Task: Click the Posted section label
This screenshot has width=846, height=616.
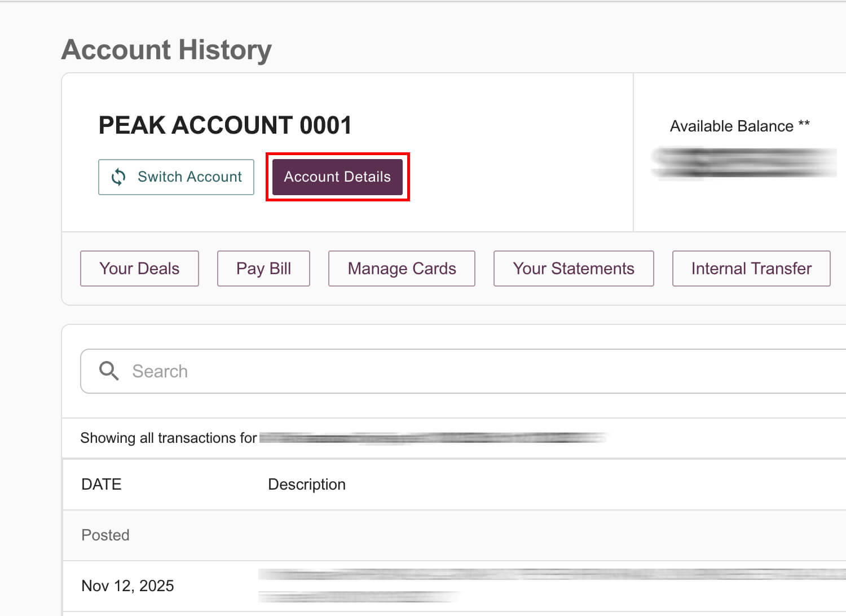Action: tap(105, 535)
